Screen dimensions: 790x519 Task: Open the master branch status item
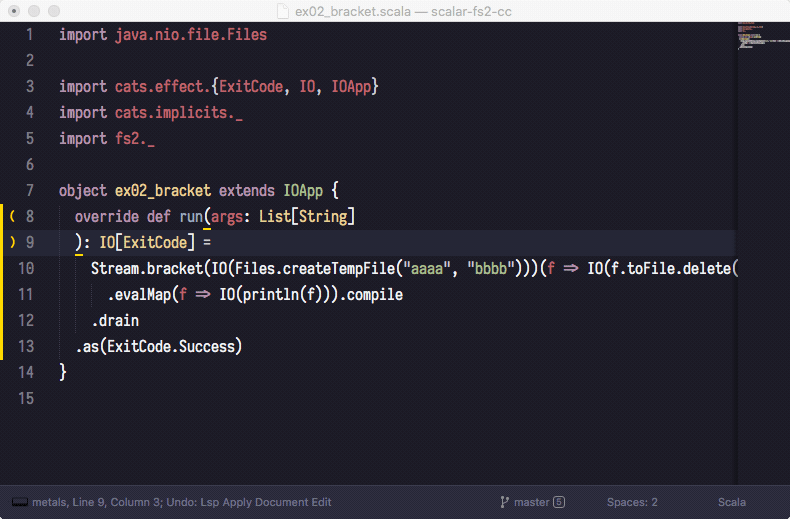tap(532, 502)
